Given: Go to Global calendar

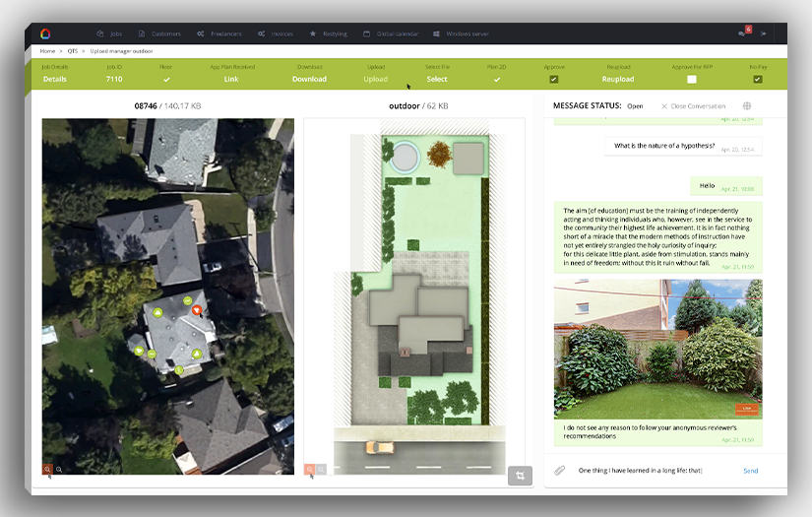Looking at the screenshot, I should 391,33.
